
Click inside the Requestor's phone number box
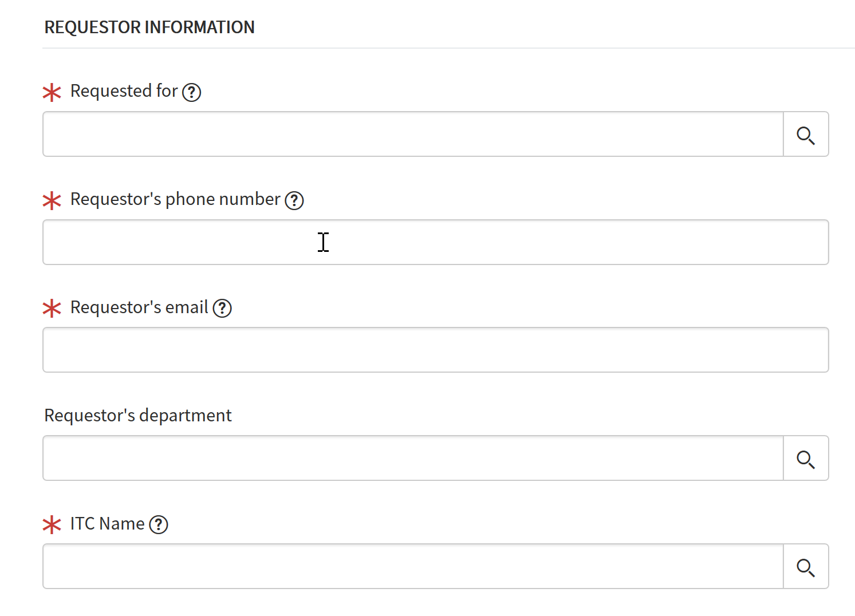[x=401, y=242]
